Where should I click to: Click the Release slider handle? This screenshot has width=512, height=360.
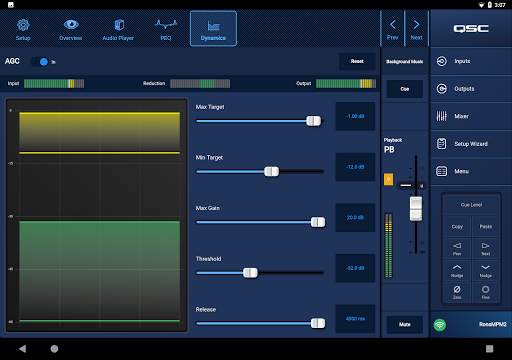[x=318, y=323]
